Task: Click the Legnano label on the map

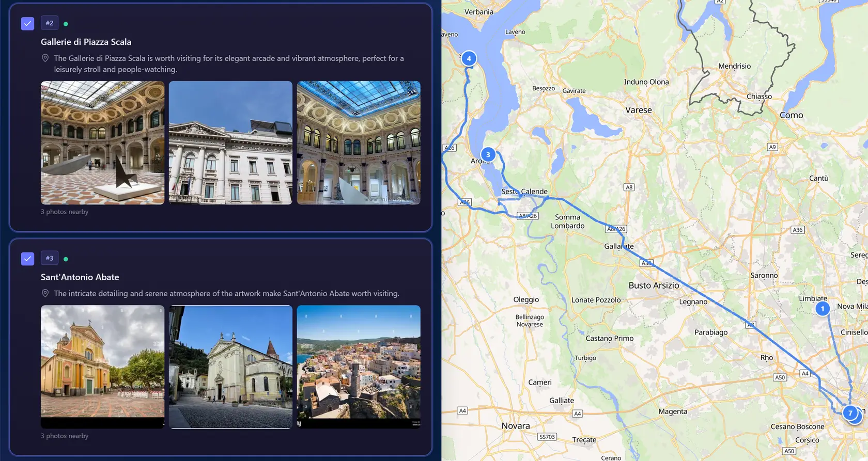Action: (x=693, y=302)
